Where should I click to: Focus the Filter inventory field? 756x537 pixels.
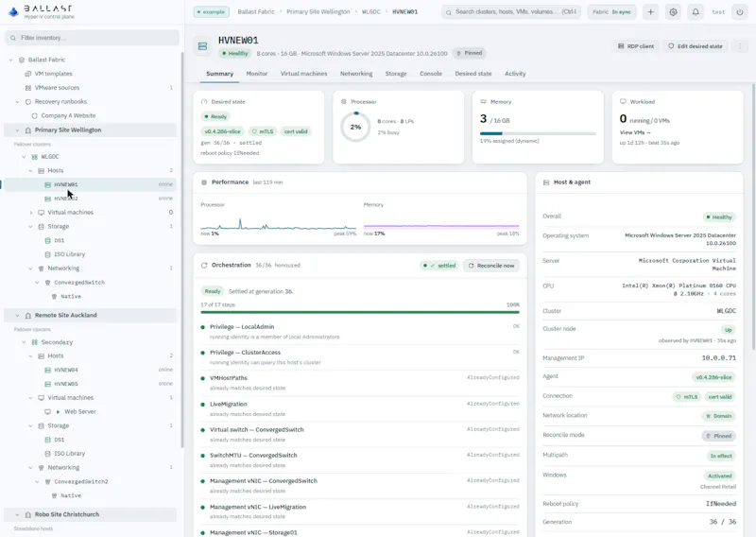[92, 38]
